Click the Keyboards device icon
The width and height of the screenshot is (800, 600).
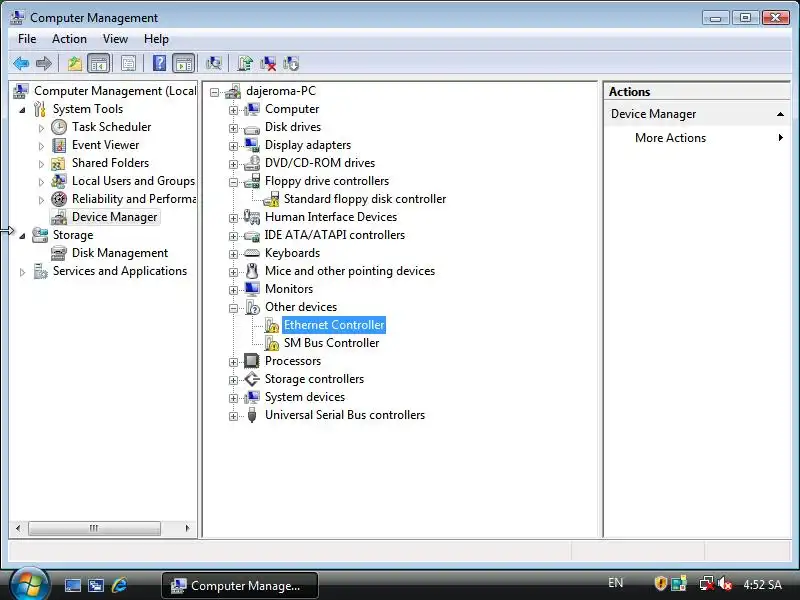pyautogui.click(x=252, y=253)
